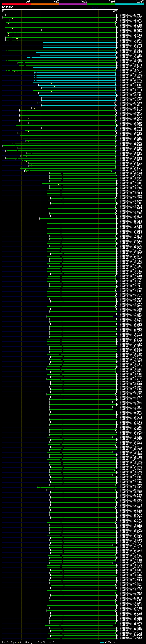Select hit label UniRef100_C5Y466
Image resolution: width=146 pixels, height=644 pixels.
pyautogui.click(x=131, y=72)
